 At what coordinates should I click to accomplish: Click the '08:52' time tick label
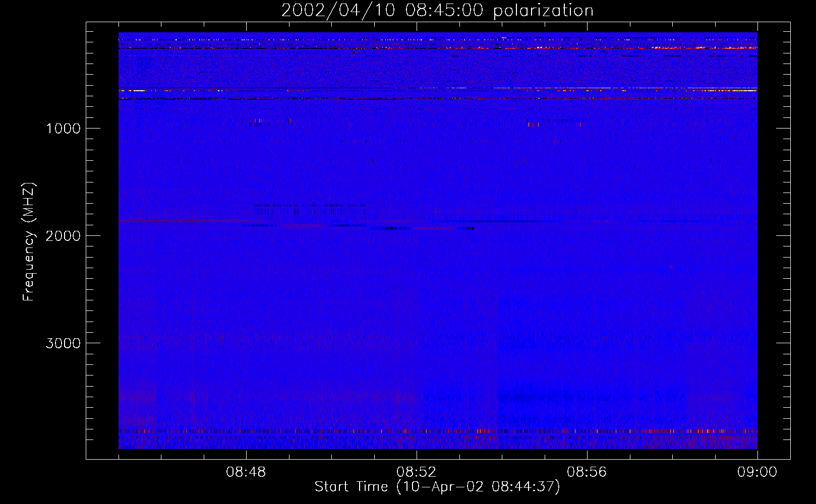pos(417,472)
